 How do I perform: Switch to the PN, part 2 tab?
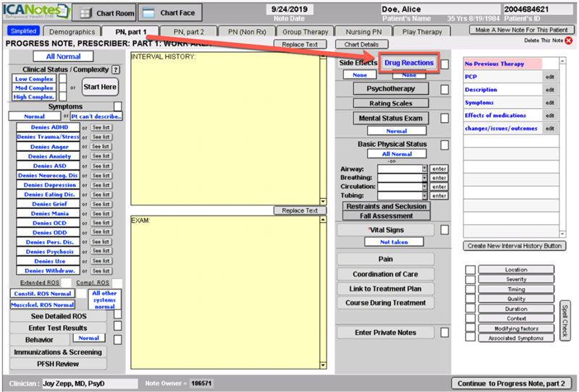(x=188, y=32)
